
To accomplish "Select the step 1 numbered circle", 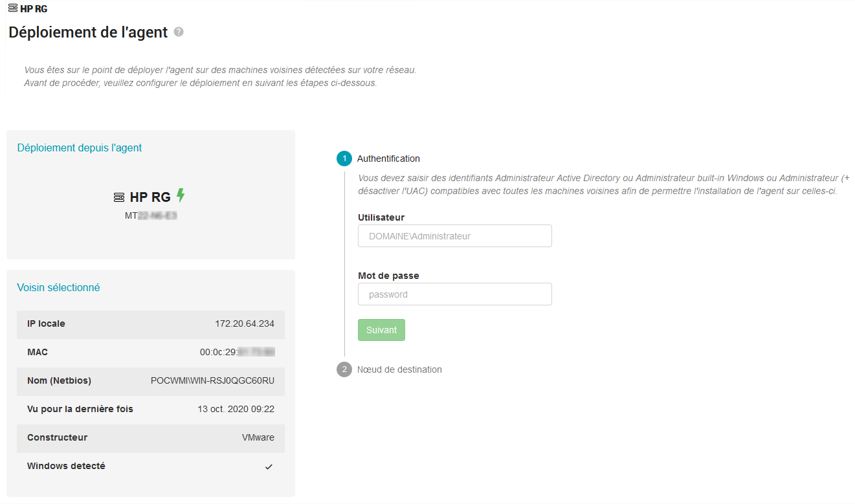I will pyautogui.click(x=344, y=159).
